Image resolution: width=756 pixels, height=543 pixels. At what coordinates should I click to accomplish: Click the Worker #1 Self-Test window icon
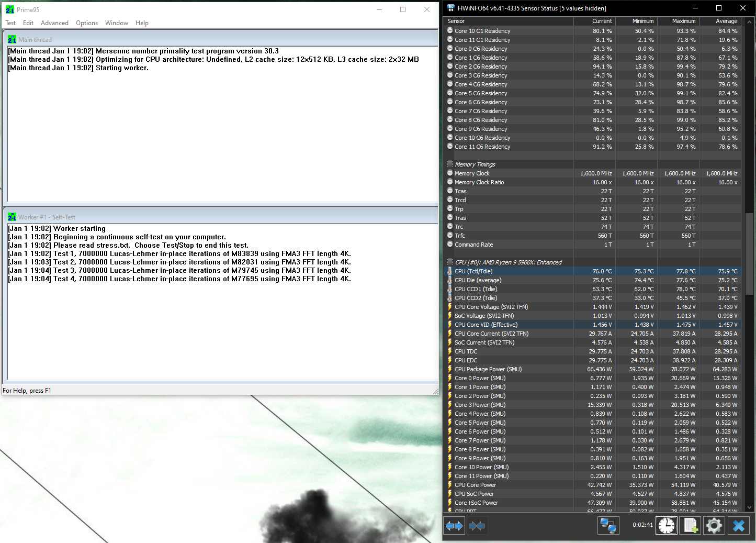tap(12, 217)
